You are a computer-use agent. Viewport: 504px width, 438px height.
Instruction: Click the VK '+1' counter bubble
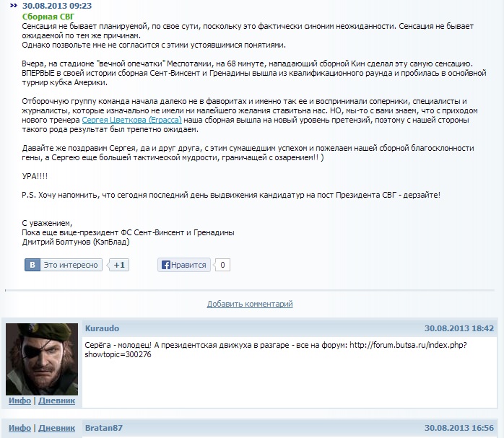(118, 265)
